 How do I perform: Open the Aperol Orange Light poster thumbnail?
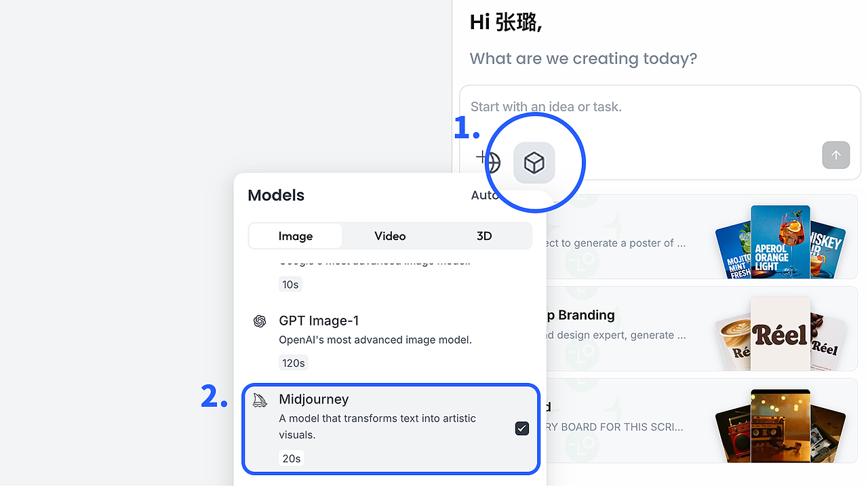click(780, 241)
